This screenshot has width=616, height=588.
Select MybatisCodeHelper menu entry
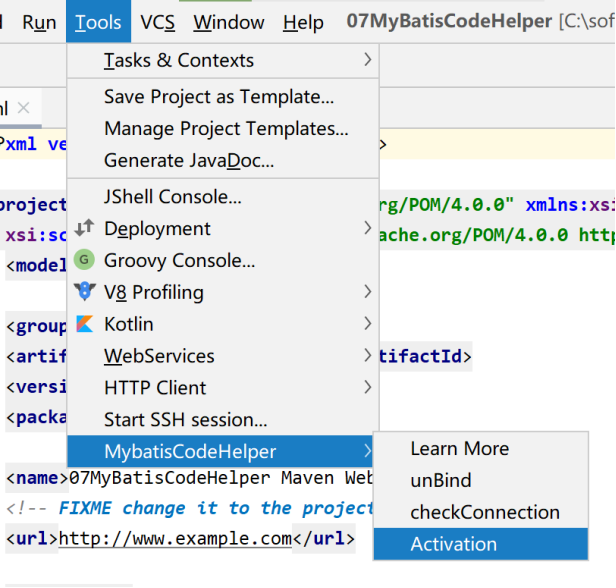coord(220,451)
